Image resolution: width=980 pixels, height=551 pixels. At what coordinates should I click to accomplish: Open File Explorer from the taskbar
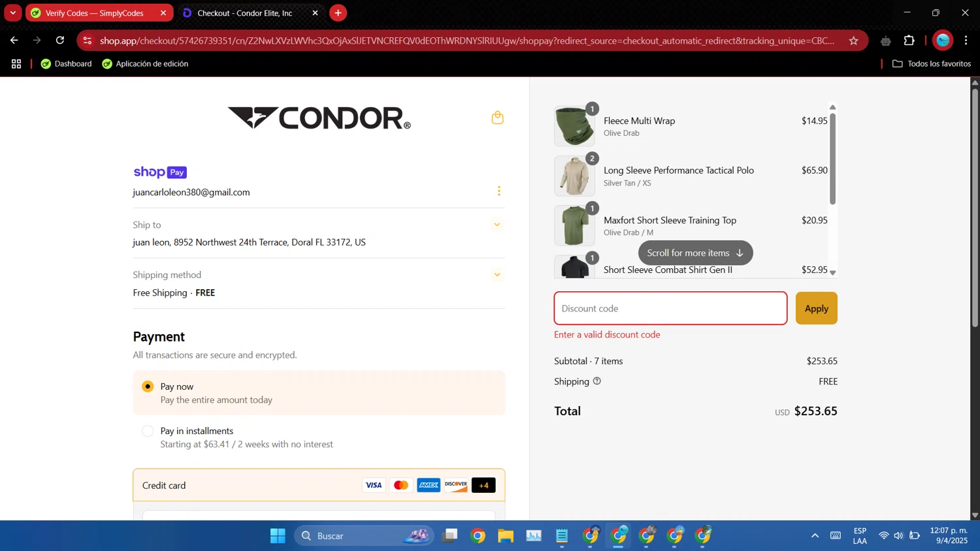point(506,536)
